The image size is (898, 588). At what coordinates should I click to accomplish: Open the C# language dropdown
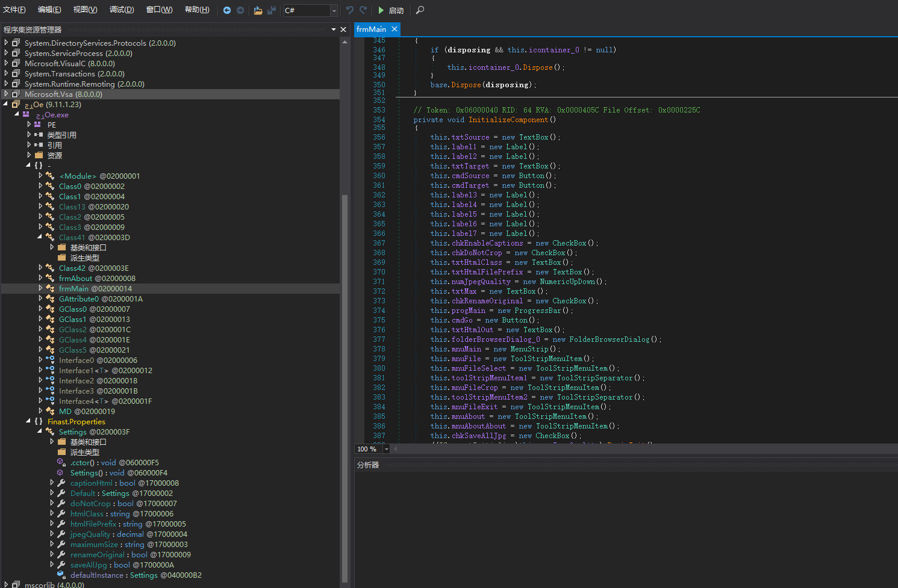334,11
